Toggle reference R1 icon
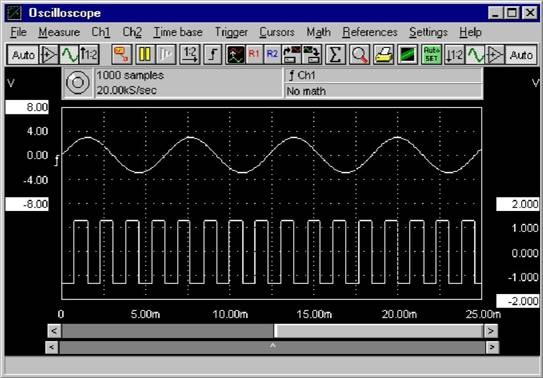Viewport: 543px width, 378px height. point(254,55)
